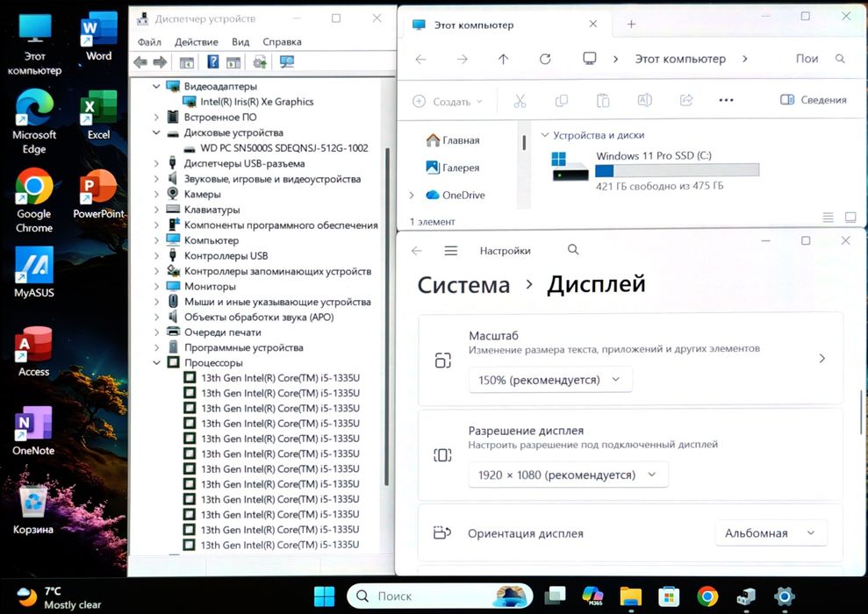Open Google Chrome desktop icon
The height and width of the screenshot is (614, 868).
(34, 201)
